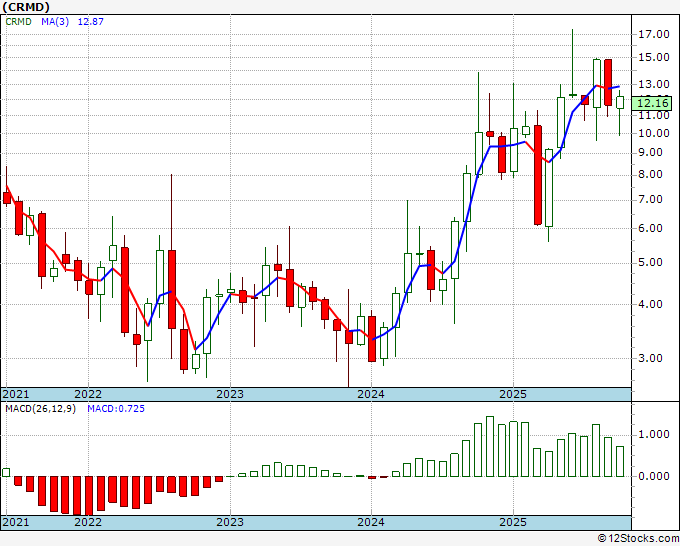Click the 3.00 price axis label
Screen dimensions: 680x546
(650, 358)
